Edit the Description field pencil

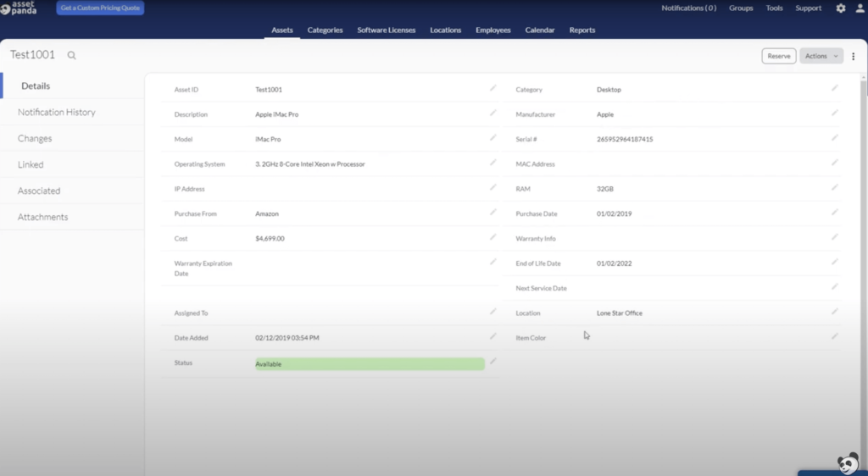pyautogui.click(x=492, y=113)
